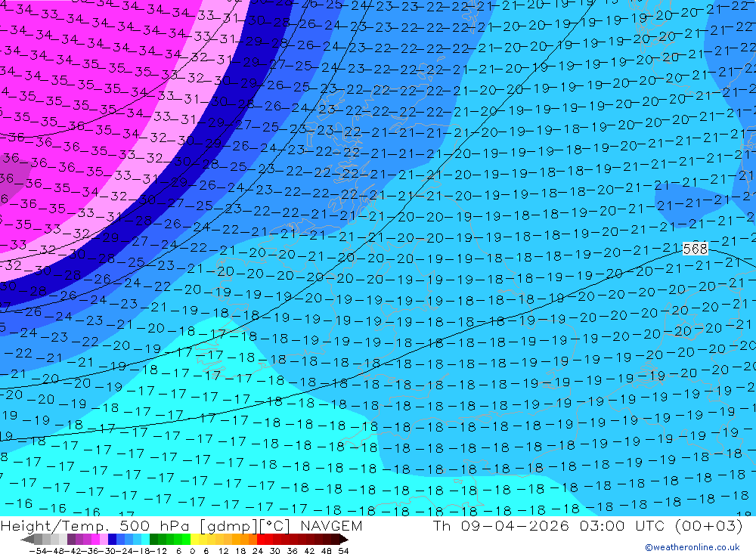Click the -54 color scale label
This screenshot has width=756, height=554.
point(38,551)
